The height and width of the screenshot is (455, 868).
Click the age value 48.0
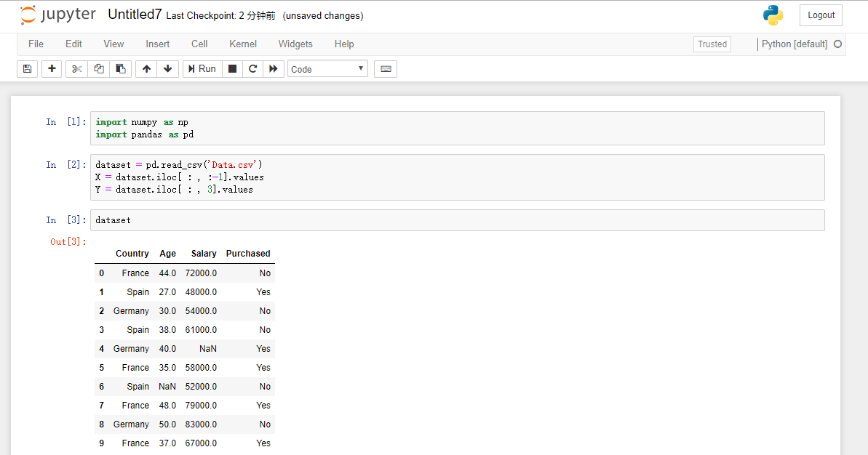pyautogui.click(x=167, y=406)
